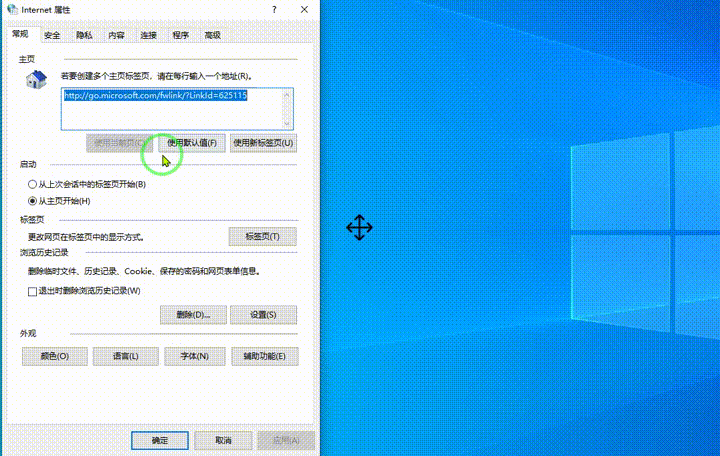The width and height of the screenshot is (720, 456).
Task: Confirm with the 确定 button
Action: coord(160,440)
